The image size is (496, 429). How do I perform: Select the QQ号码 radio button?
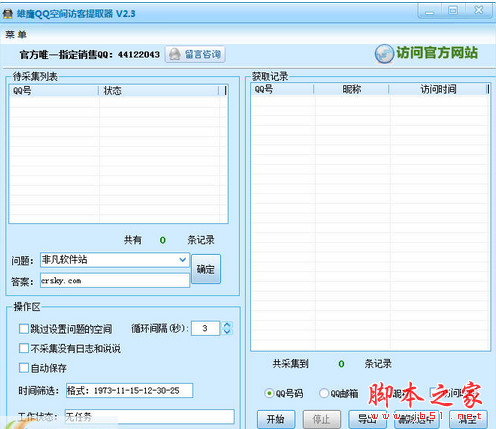click(269, 393)
